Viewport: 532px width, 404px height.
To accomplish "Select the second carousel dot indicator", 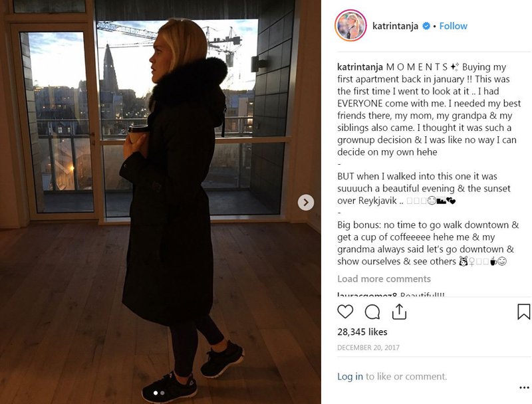I will (x=162, y=393).
